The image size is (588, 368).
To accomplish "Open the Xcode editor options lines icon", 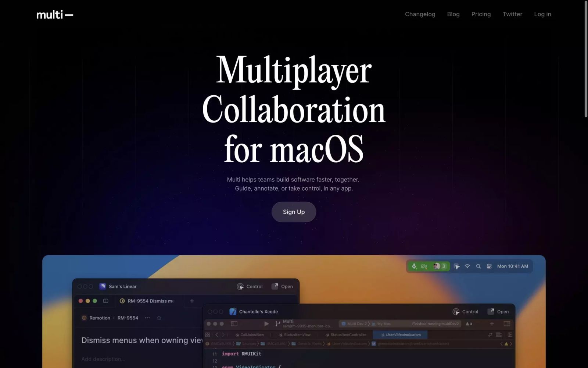I will 499,335.
